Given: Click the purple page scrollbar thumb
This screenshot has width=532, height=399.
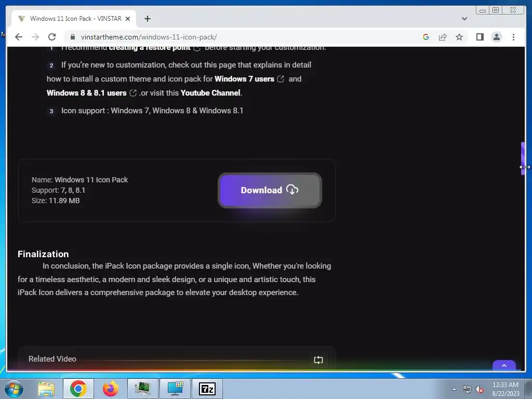Looking at the screenshot, I should (523, 158).
